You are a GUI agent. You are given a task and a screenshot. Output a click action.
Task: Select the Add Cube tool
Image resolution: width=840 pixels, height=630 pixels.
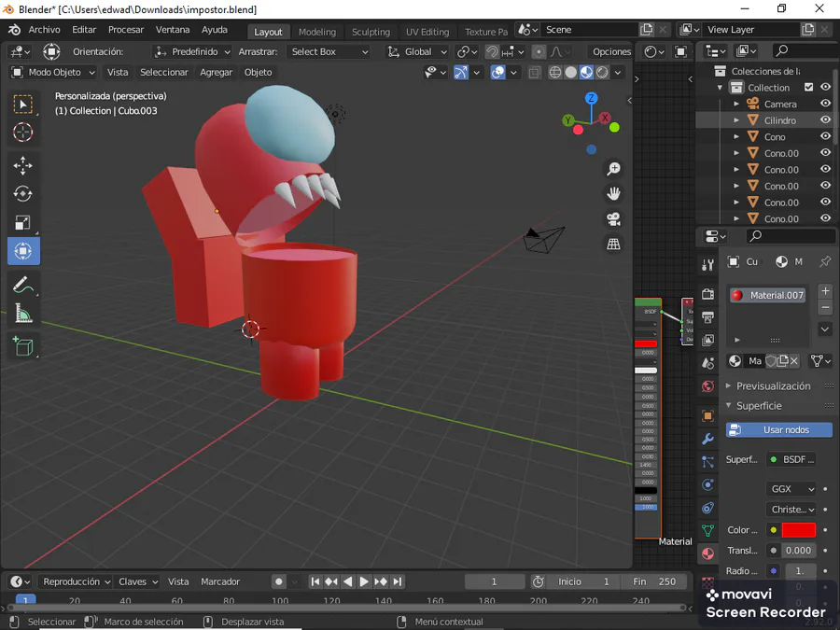pyautogui.click(x=23, y=346)
